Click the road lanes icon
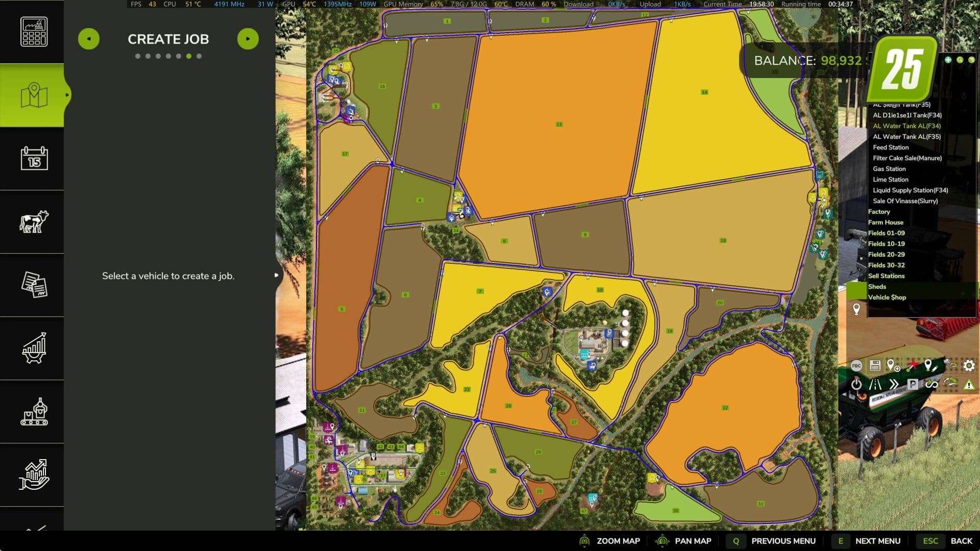Image resolution: width=980 pixels, height=551 pixels. pyautogui.click(x=875, y=384)
